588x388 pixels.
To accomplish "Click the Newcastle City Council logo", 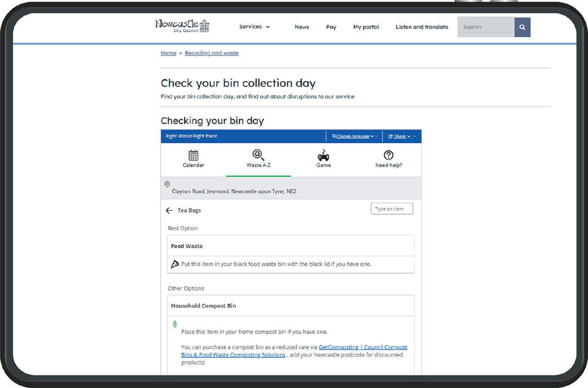I will [182, 26].
